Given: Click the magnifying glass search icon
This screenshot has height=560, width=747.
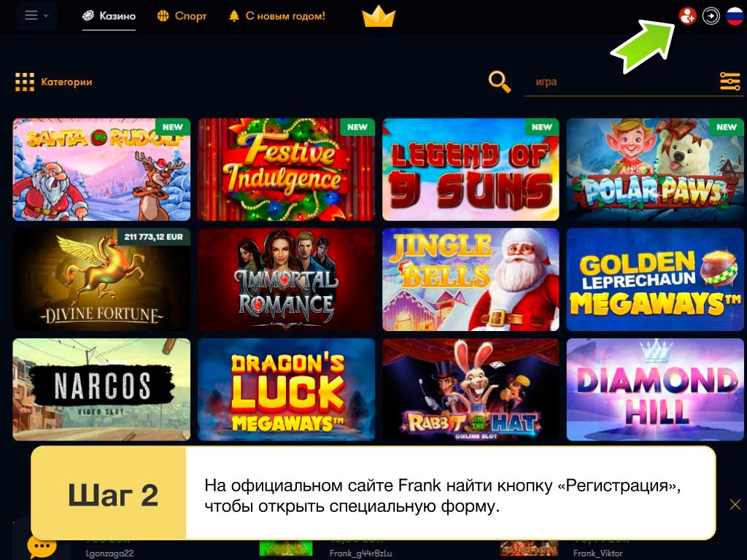Looking at the screenshot, I should pos(499,82).
